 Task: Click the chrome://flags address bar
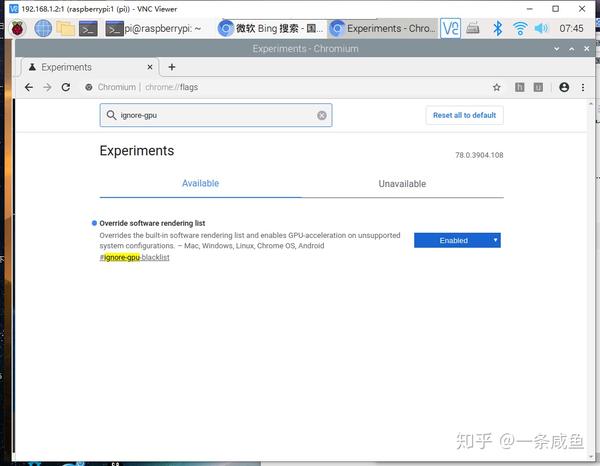coord(283,88)
